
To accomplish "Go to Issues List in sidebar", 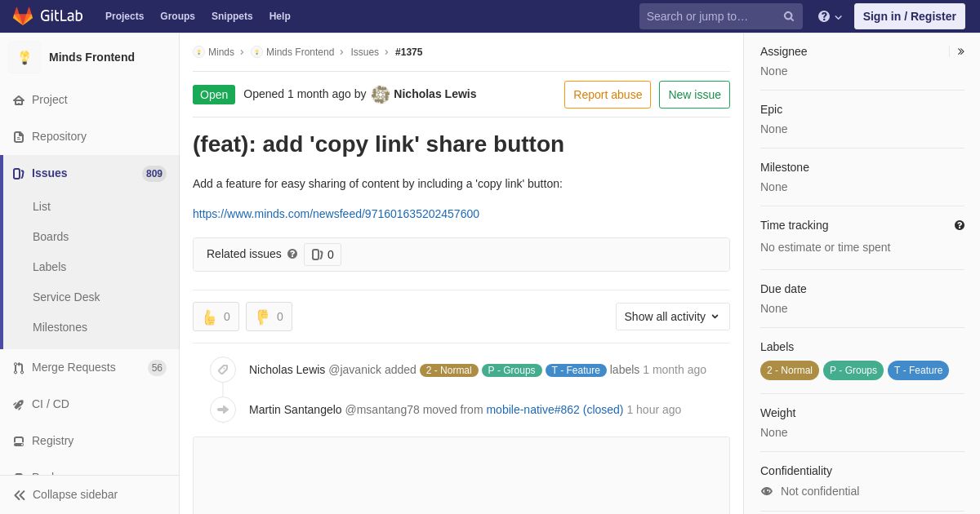I will point(42,206).
